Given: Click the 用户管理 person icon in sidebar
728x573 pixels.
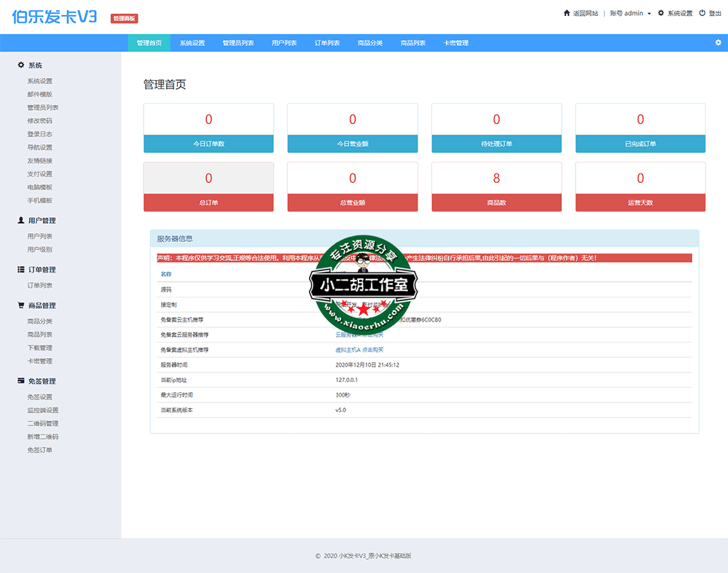Looking at the screenshot, I should (x=21, y=220).
